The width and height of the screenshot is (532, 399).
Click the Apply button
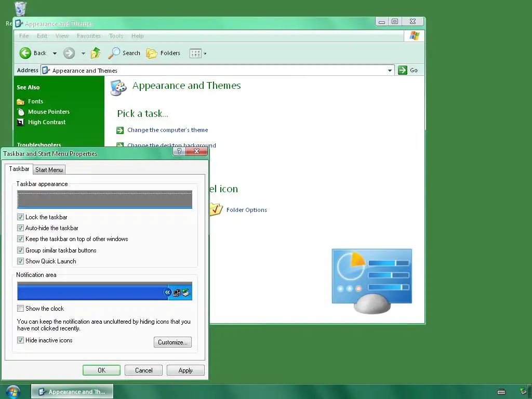pos(185,370)
